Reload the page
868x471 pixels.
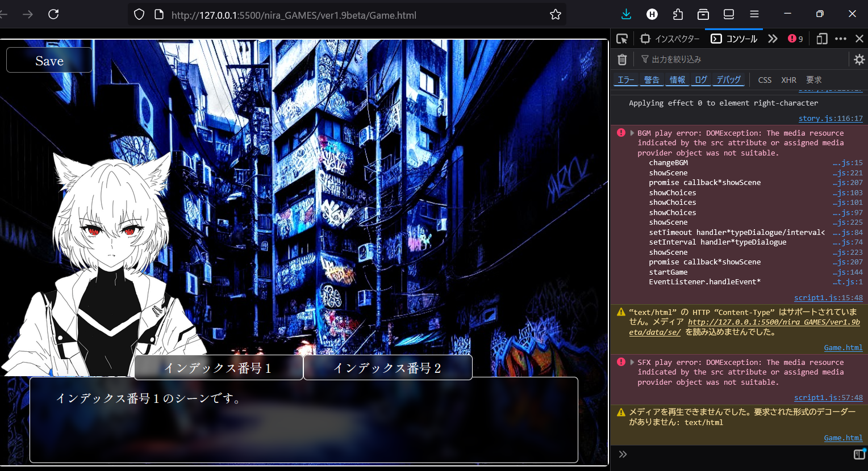[53, 14]
